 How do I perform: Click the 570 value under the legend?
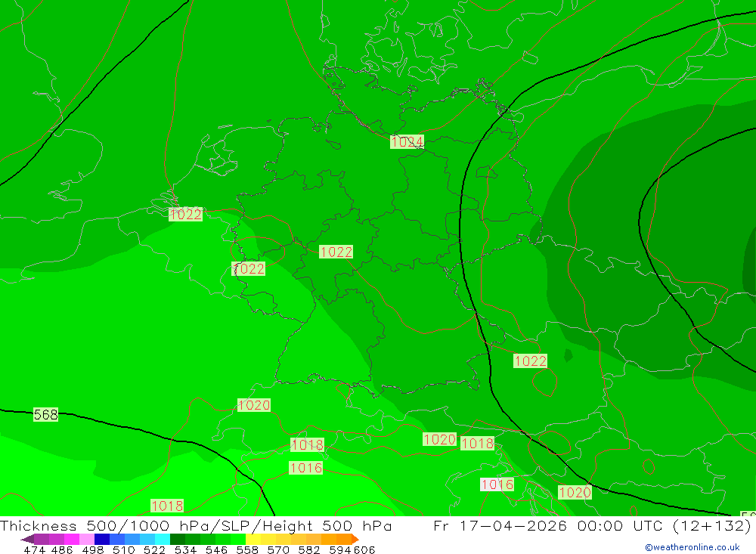277,549
